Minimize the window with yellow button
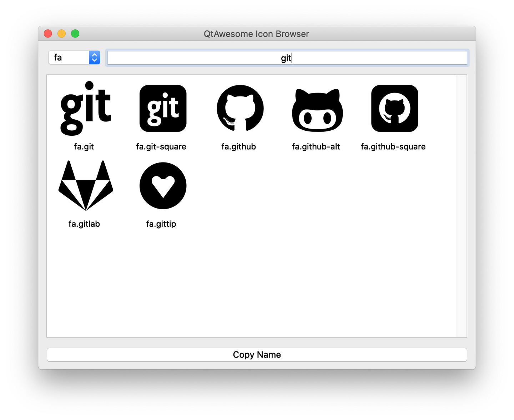Viewport: 514px width, 420px height. [x=61, y=34]
